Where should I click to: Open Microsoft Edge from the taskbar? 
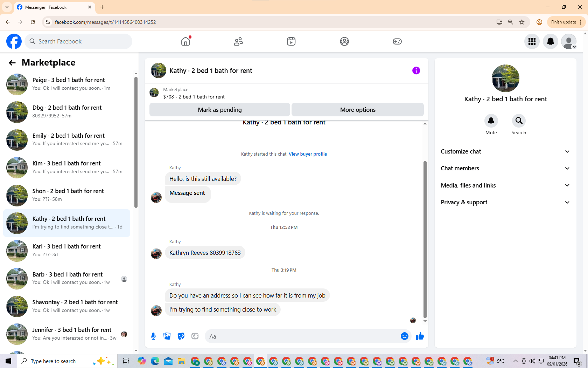(x=155, y=361)
